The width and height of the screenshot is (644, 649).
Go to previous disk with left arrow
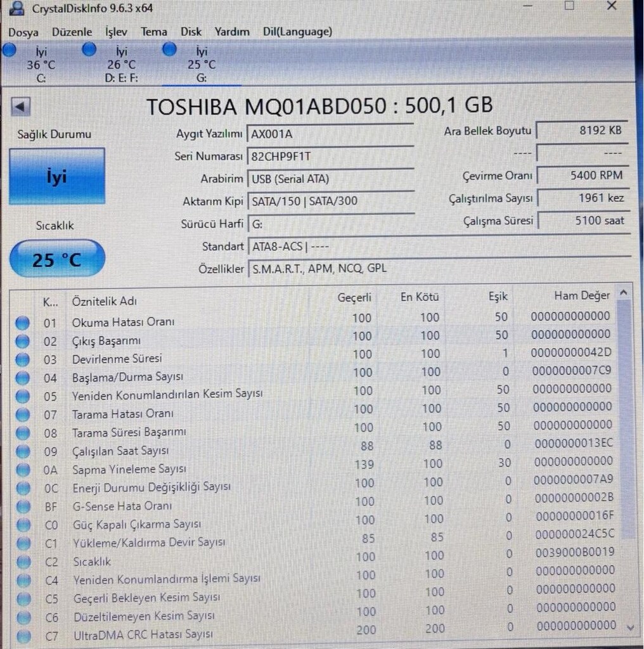point(20,106)
